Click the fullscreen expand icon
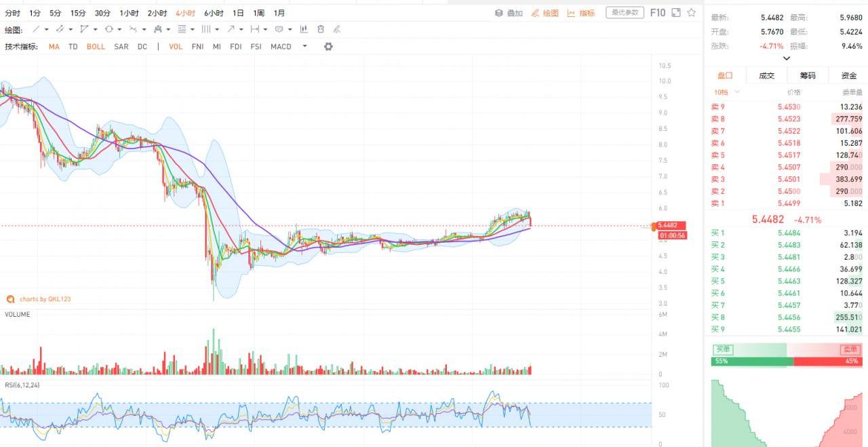 coord(676,13)
